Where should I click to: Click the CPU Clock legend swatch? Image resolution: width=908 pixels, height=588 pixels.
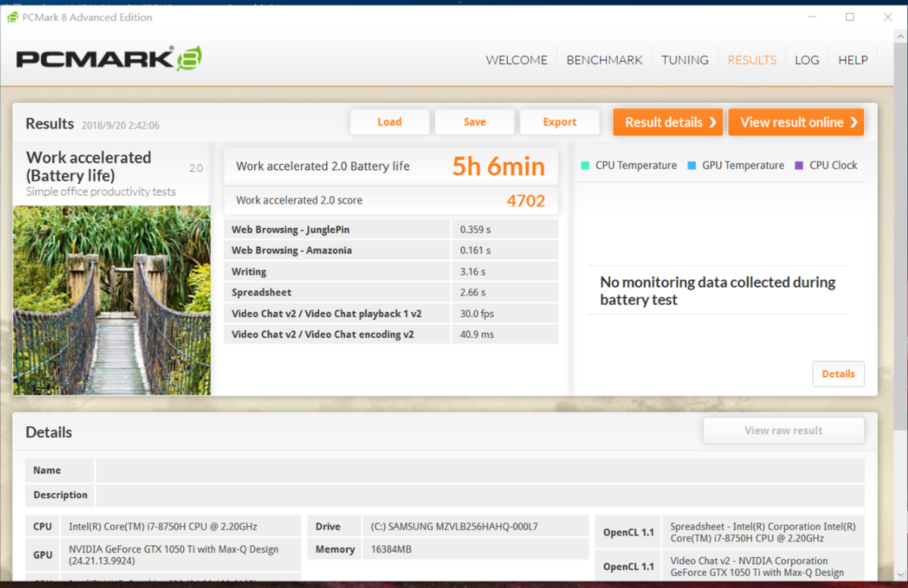click(x=799, y=165)
